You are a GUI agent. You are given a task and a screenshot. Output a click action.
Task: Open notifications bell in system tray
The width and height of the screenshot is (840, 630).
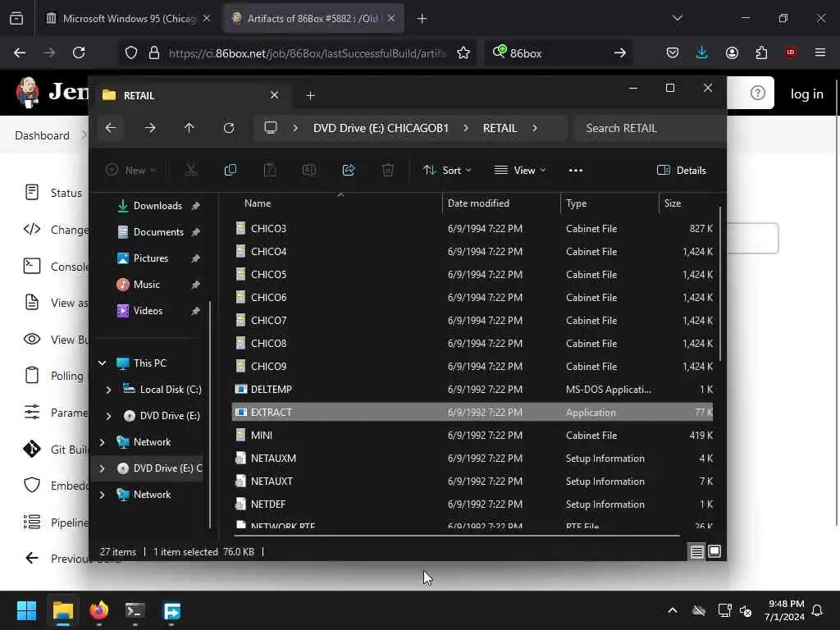click(x=818, y=610)
